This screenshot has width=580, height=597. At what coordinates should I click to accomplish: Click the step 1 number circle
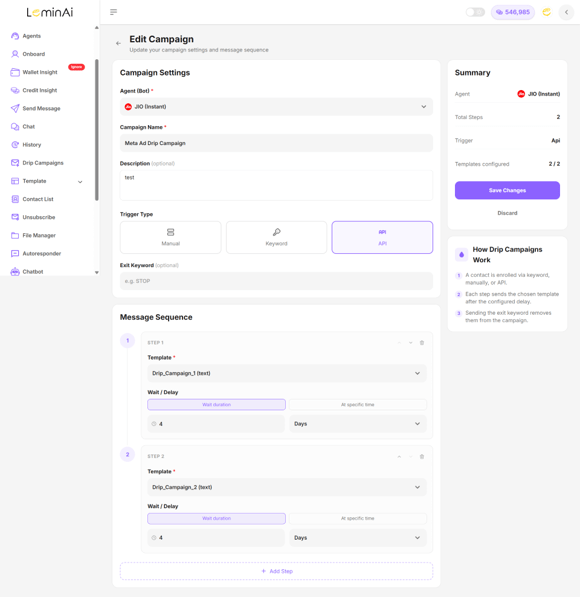tap(128, 340)
